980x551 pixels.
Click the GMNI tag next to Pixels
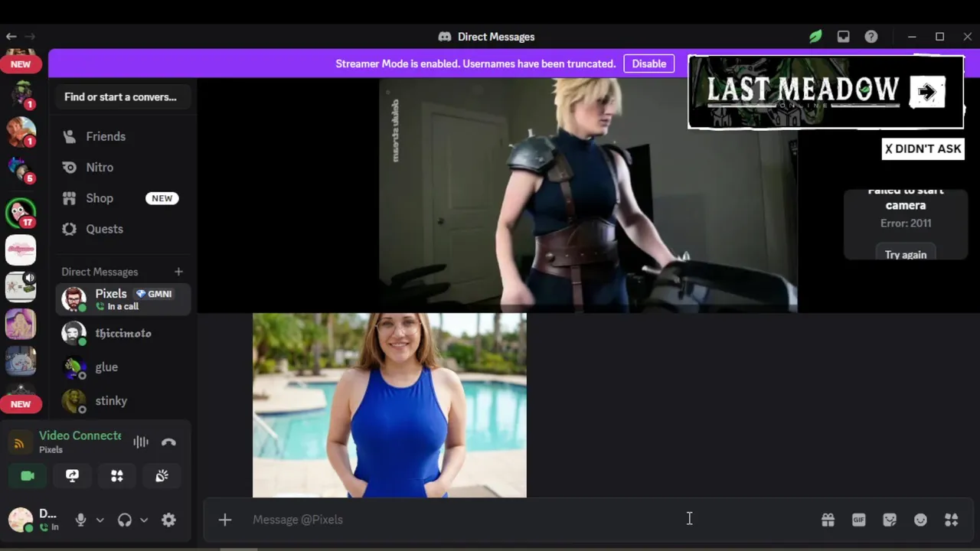click(154, 294)
